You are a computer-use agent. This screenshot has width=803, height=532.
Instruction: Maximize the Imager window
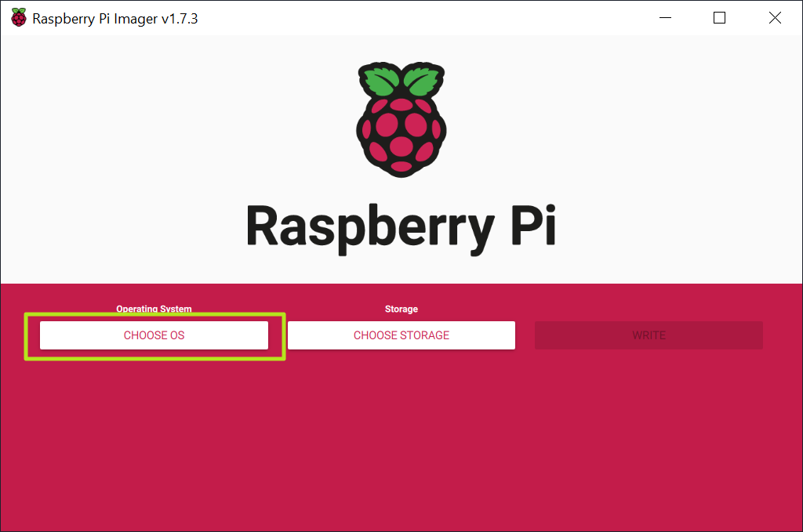(718, 17)
